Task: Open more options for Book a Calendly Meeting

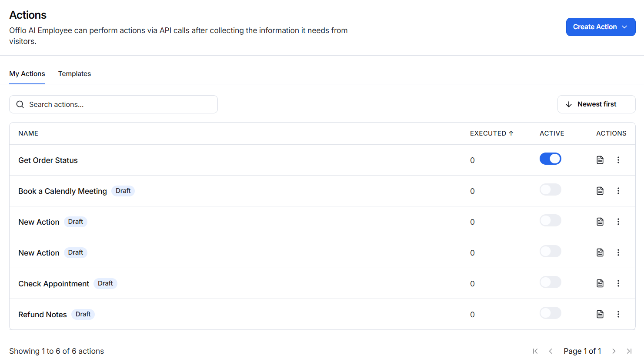Action: coord(618,191)
